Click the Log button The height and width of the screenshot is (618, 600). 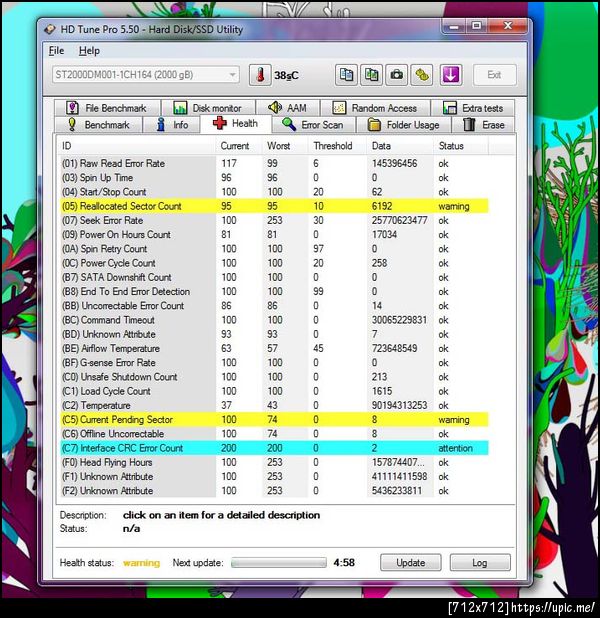point(480,562)
